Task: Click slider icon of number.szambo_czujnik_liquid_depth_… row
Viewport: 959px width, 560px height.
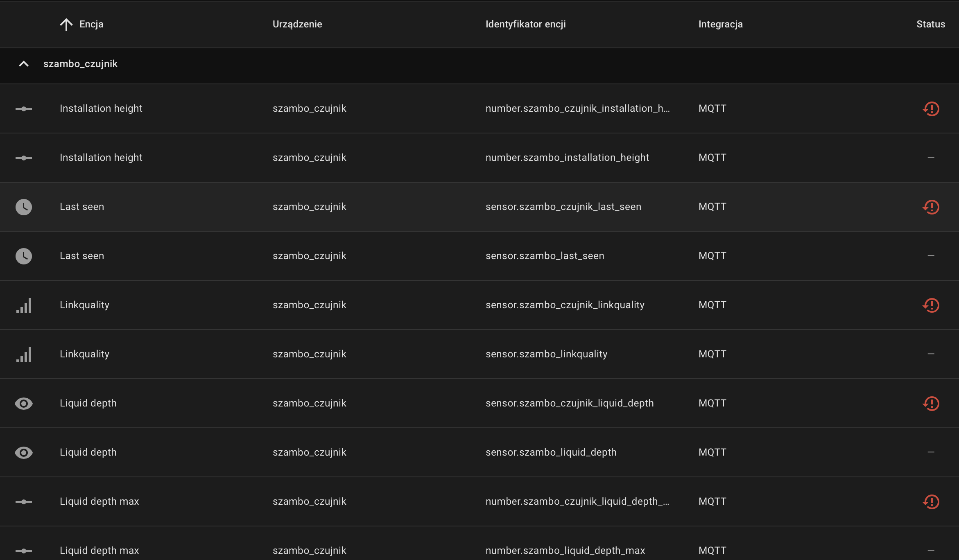Action: (24, 502)
